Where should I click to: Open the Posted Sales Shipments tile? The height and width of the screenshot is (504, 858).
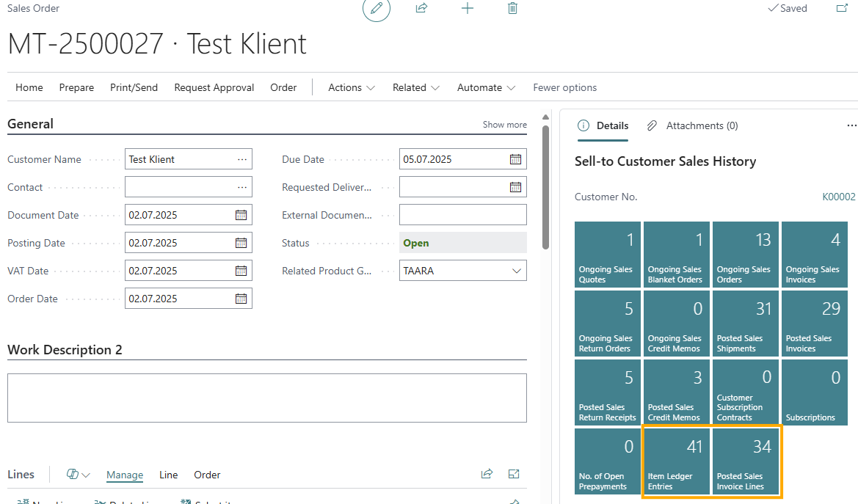745,324
